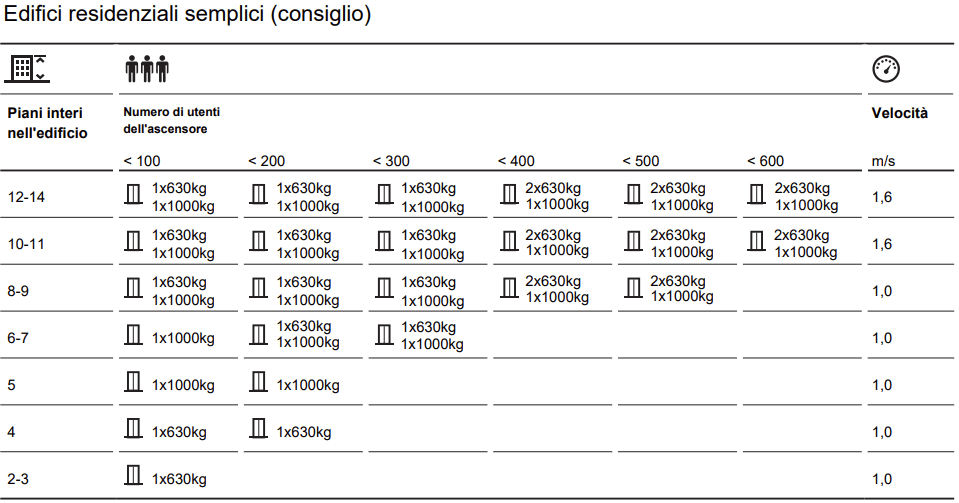
Task: Select the '< 100' users column header
Action: [x=141, y=161]
